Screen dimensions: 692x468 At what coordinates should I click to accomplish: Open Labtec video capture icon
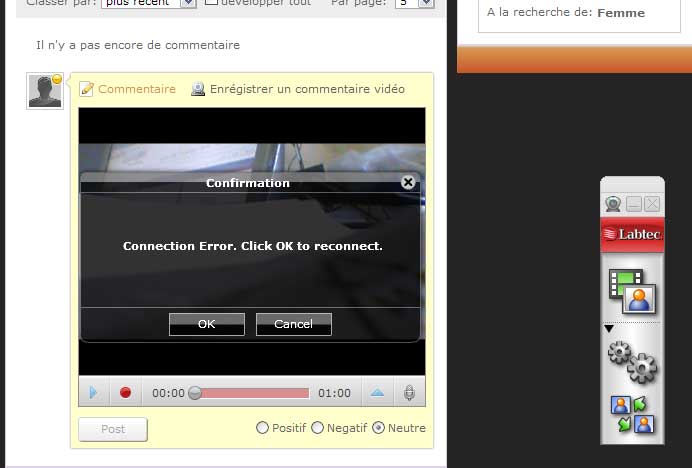(632, 291)
